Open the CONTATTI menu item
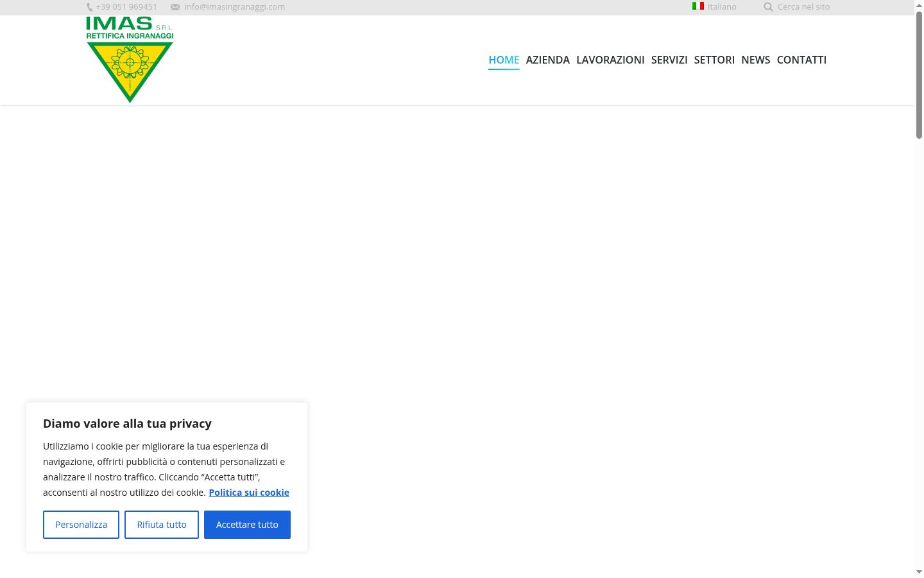924x578 pixels. [801, 60]
